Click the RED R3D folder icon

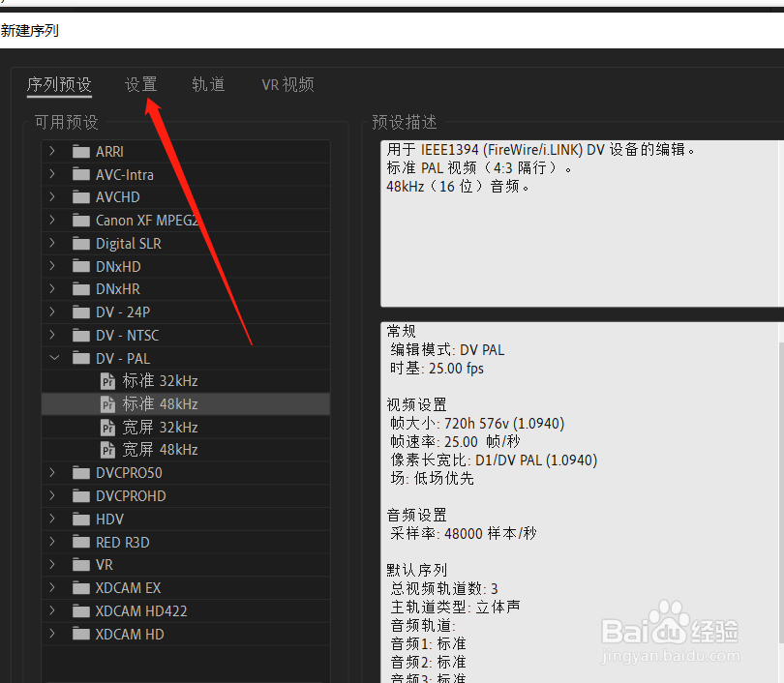pyautogui.click(x=81, y=542)
